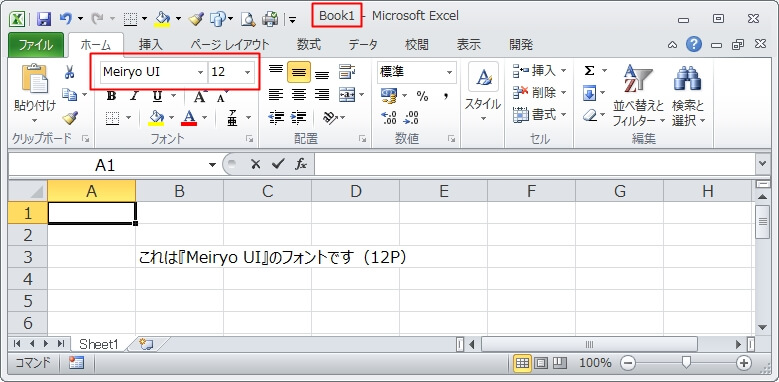Insert new worksheet tab icon

pyautogui.click(x=147, y=344)
